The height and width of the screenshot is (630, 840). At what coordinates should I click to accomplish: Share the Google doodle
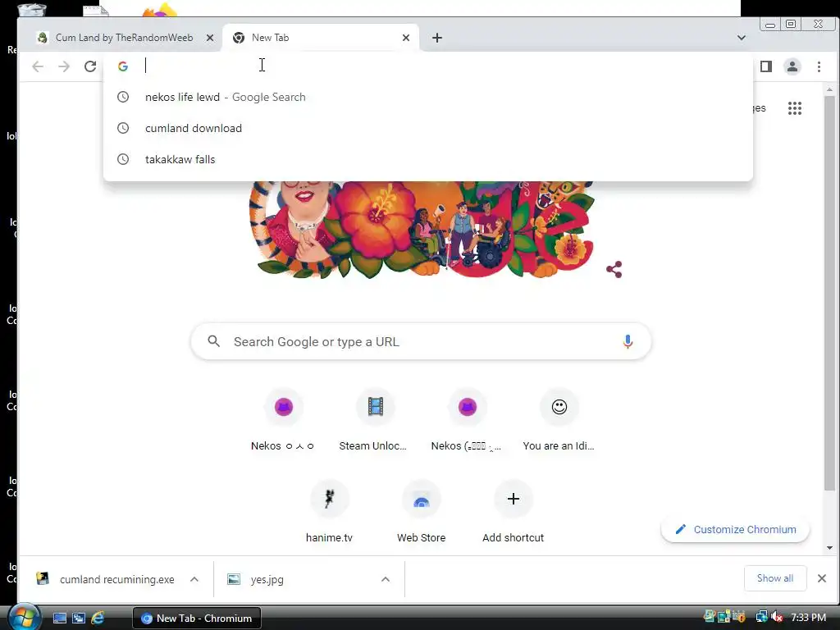614,269
